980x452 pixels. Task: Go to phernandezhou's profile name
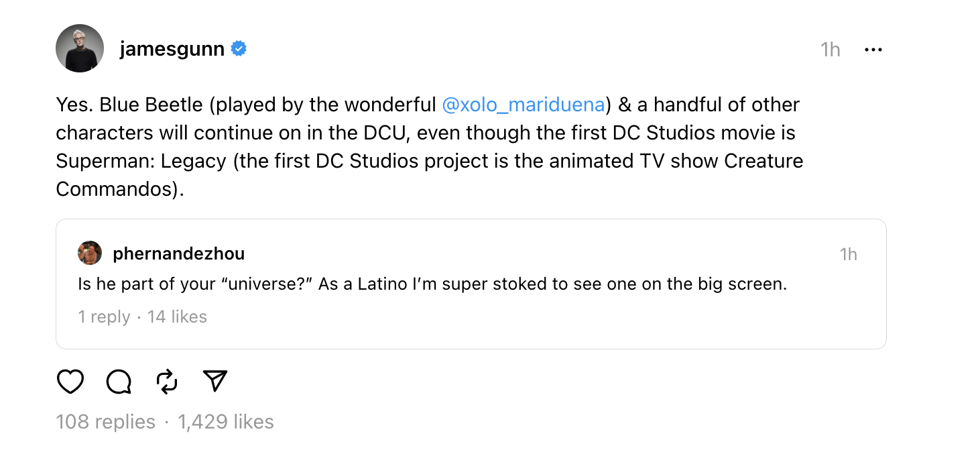pos(178,253)
